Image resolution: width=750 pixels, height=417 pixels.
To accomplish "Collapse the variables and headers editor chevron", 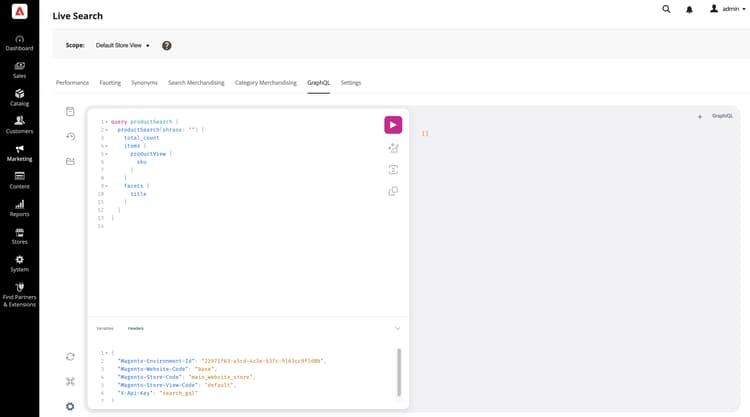I will pyautogui.click(x=397, y=329).
